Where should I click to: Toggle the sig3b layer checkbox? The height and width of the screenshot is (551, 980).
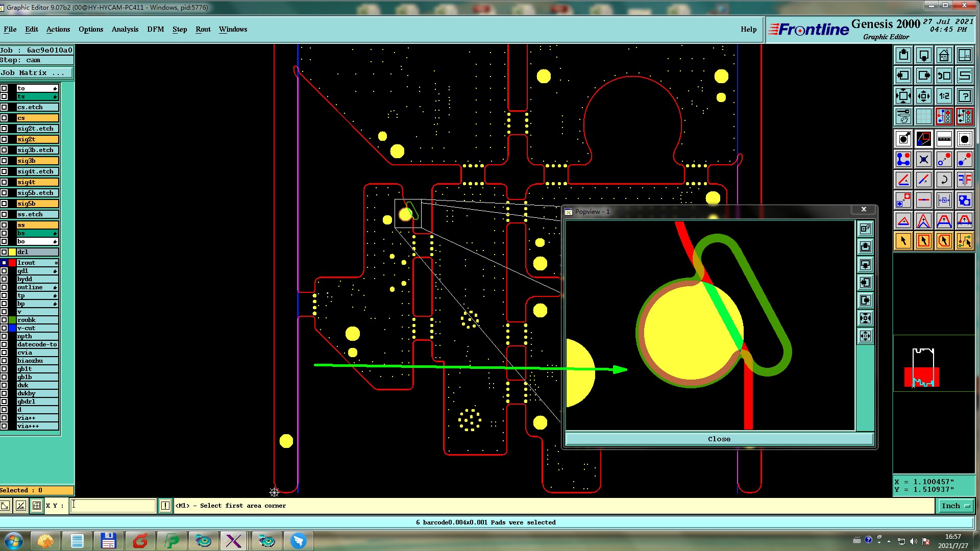4,161
